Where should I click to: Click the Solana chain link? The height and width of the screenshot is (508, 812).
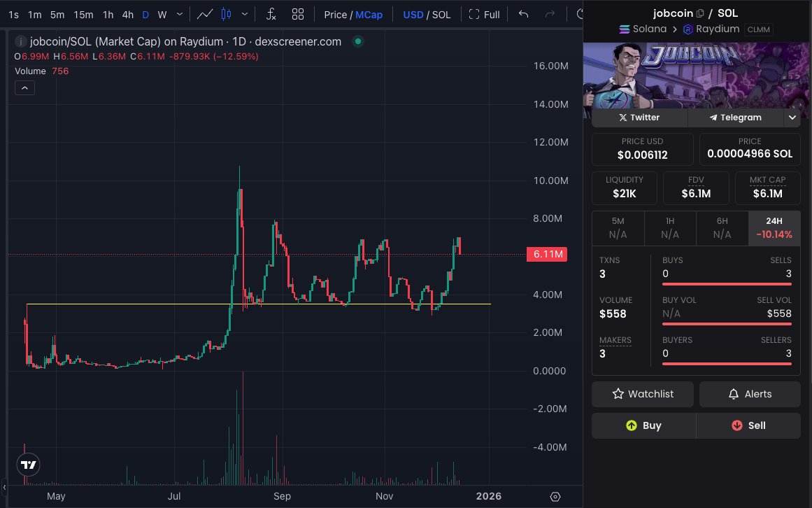(643, 29)
